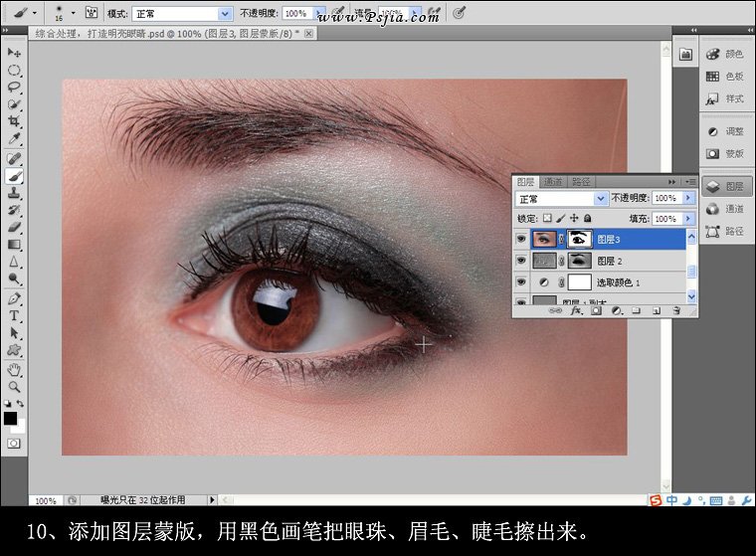Open layer fill slider arrow

688,219
